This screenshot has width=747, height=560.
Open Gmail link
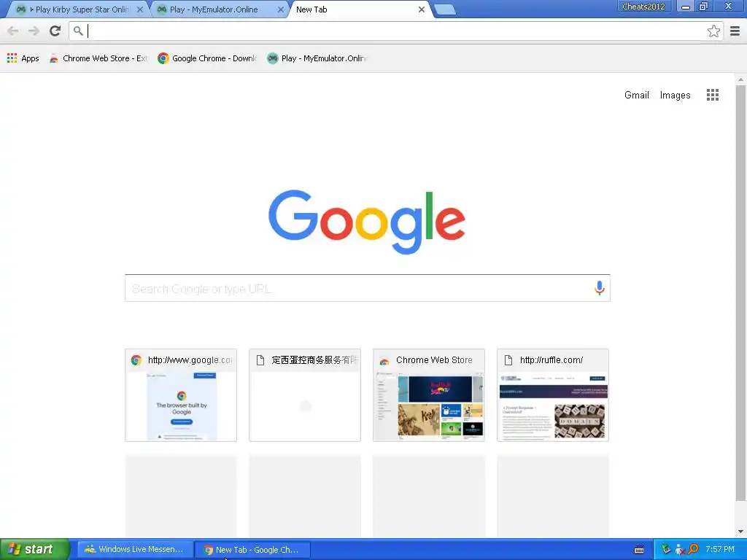(636, 95)
